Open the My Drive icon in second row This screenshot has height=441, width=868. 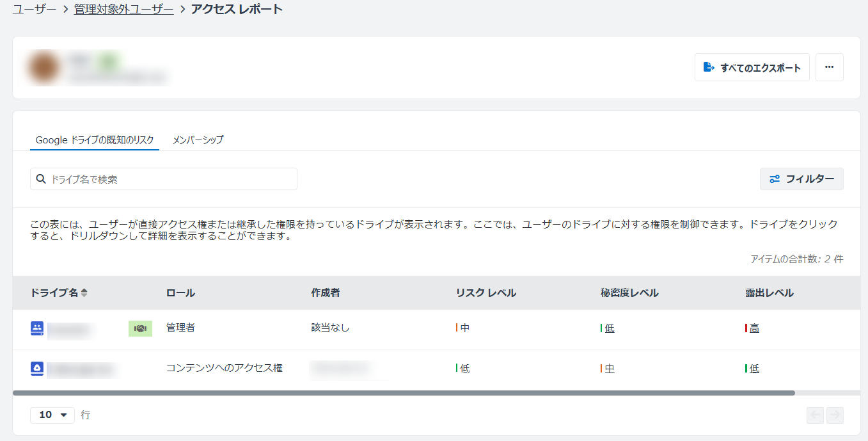coord(37,368)
